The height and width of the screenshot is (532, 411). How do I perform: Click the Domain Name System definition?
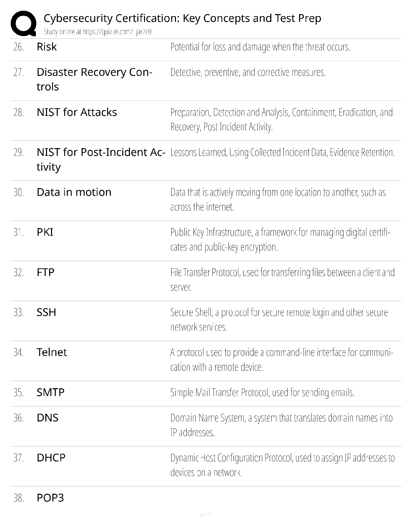click(281, 425)
